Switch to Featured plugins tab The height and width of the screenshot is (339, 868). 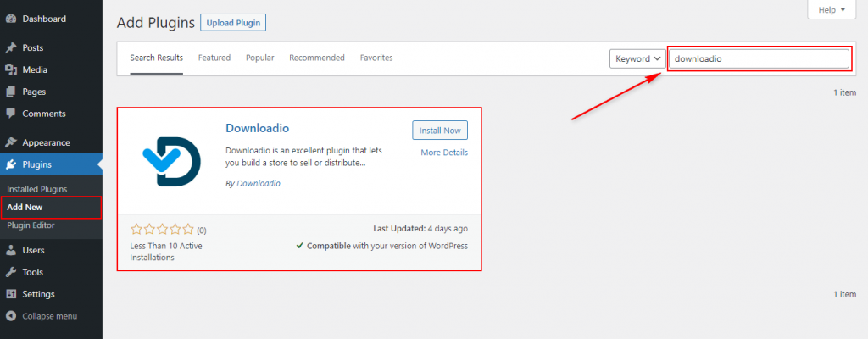click(214, 58)
